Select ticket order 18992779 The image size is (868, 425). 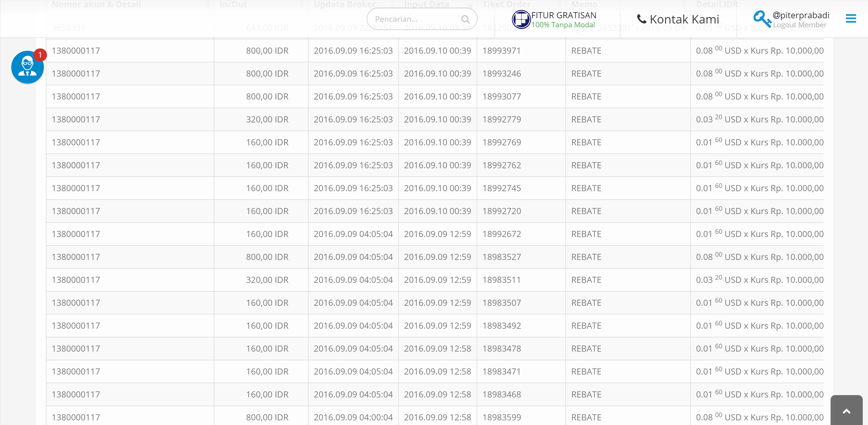(x=501, y=119)
